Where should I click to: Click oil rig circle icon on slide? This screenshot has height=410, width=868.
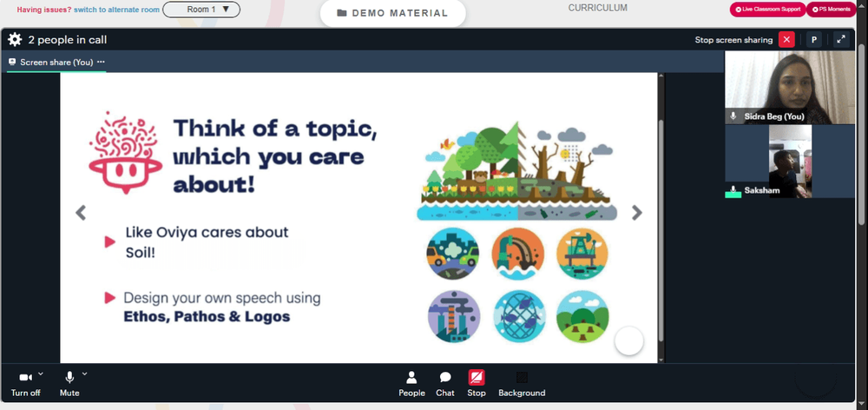click(x=582, y=254)
